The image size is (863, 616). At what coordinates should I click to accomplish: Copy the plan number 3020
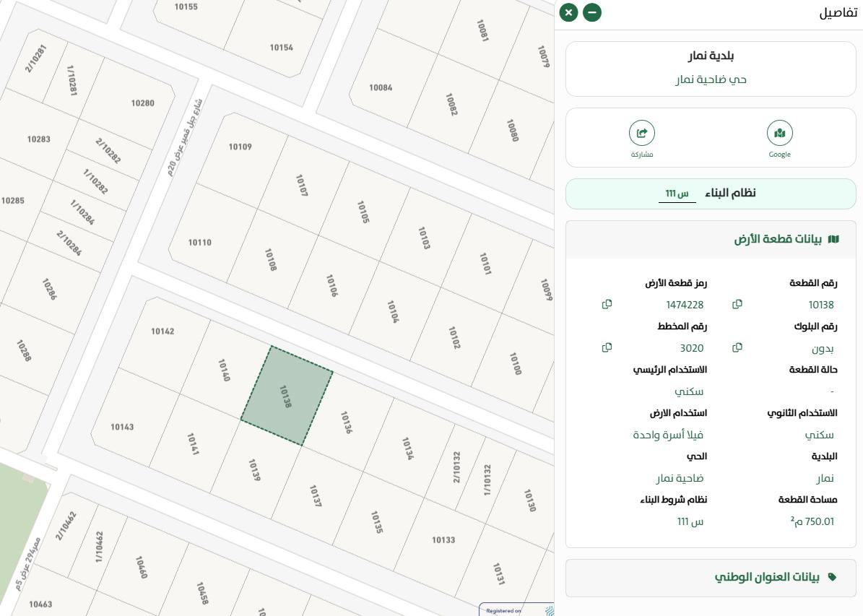(607, 348)
